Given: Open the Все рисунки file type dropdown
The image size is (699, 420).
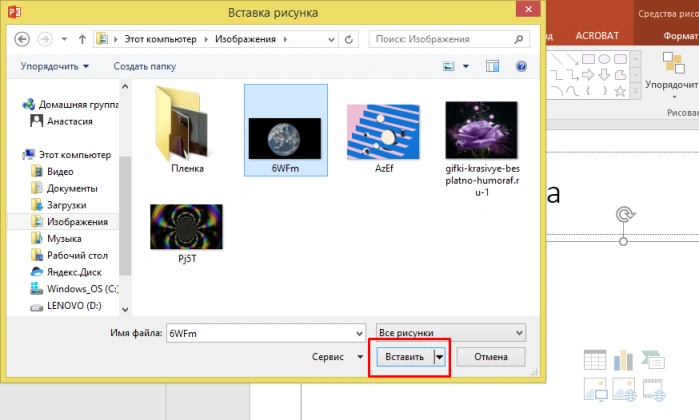Looking at the screenshot, I should (x=451, y=333).
